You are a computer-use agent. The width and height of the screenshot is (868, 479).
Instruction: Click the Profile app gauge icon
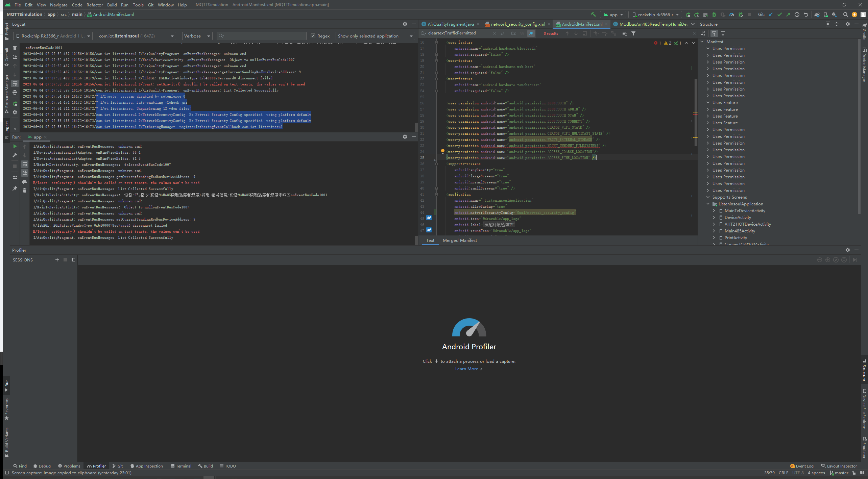[732, 15]
